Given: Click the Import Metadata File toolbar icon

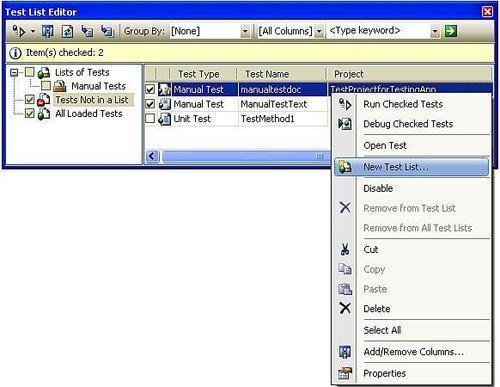Looking at the screenshot, I should [x=107, y=32].
